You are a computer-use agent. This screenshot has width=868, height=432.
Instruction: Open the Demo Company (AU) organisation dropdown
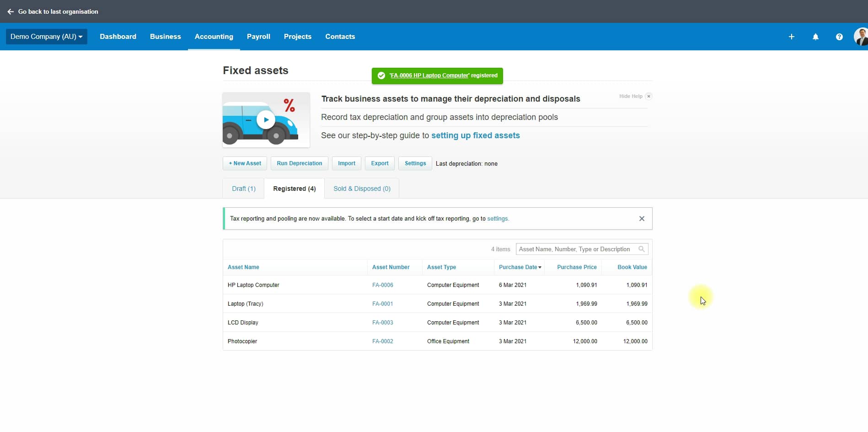pos(46,37)
